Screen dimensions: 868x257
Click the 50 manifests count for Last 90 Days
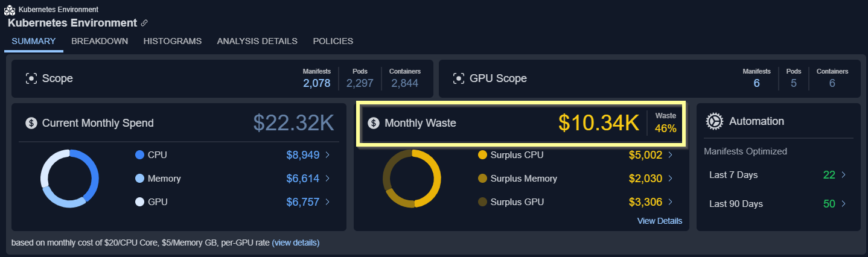point(829,204)
